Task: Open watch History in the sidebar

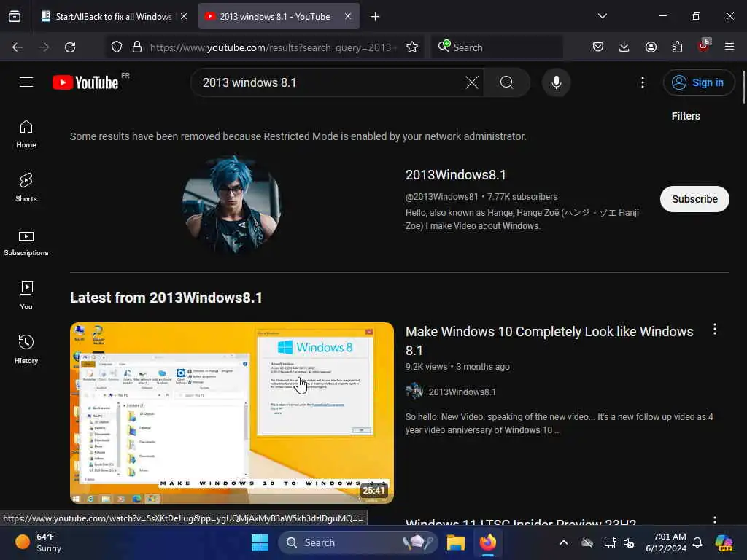Action: click(x=26, y=349)
